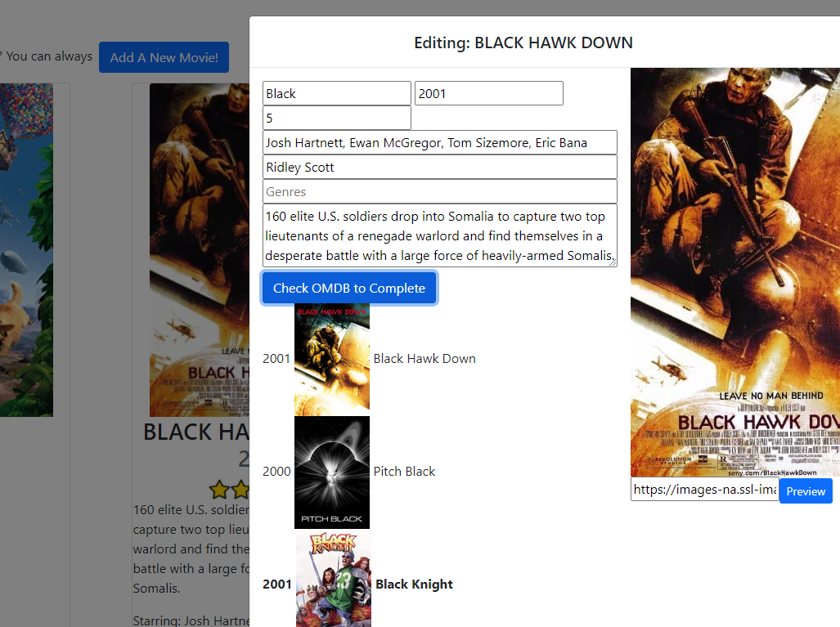Viewport: 840px width, 627px height.
Task: Click the large Black Hawk Down poster preview
Action: tap(734, 271)
